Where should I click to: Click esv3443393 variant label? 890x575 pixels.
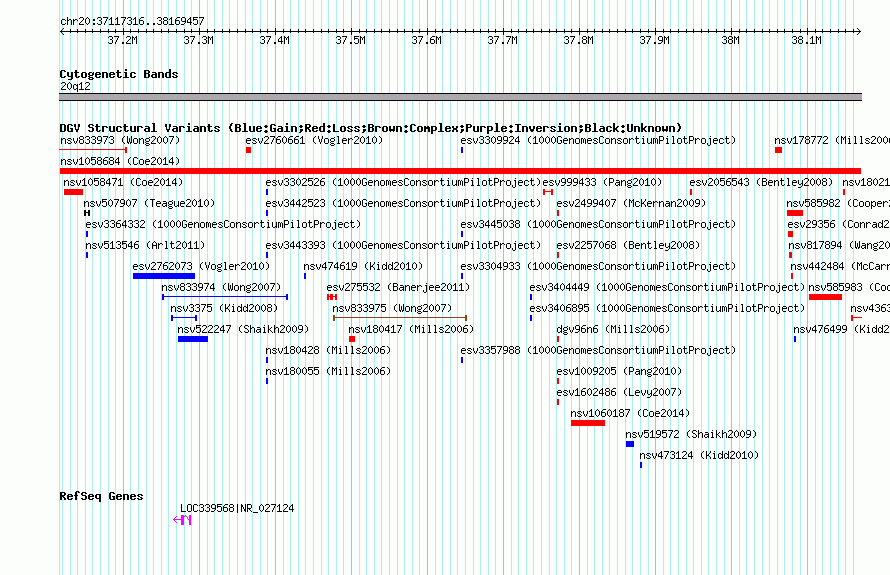(403, 245)
